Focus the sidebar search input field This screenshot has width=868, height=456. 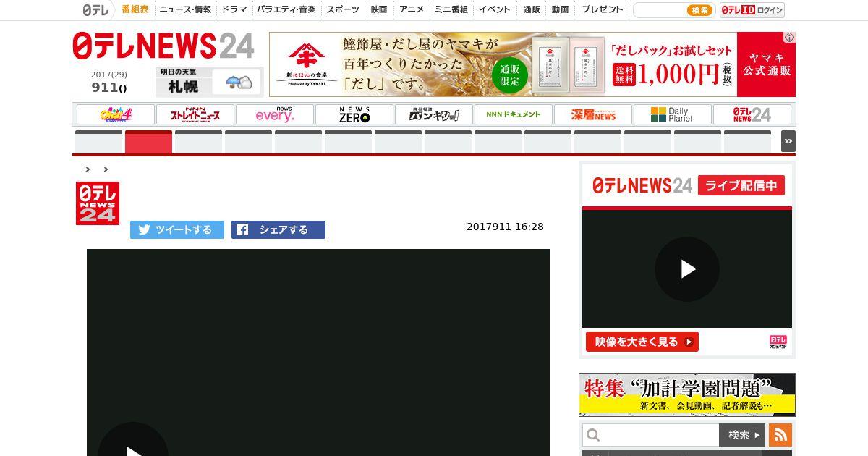point(651,435)
